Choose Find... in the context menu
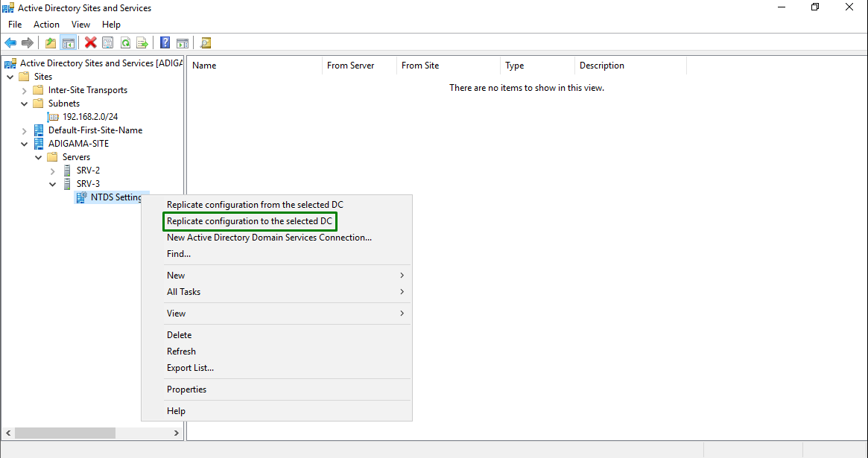The height and width of the screenshot is (458, 868). tap(276, 254)
